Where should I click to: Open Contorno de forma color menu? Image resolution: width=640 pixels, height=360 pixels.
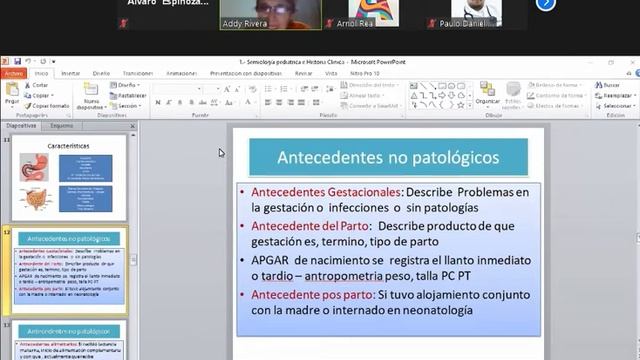(x=556, y=96)
